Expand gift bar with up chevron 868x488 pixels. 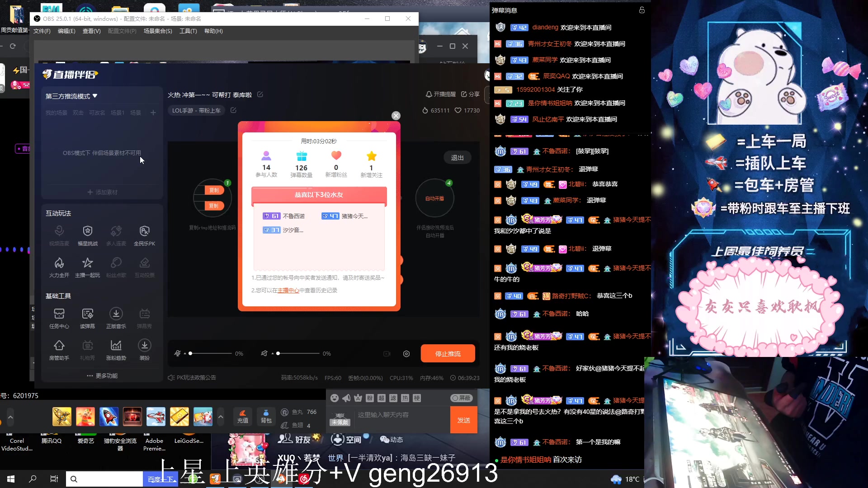(x=221, y=417)
